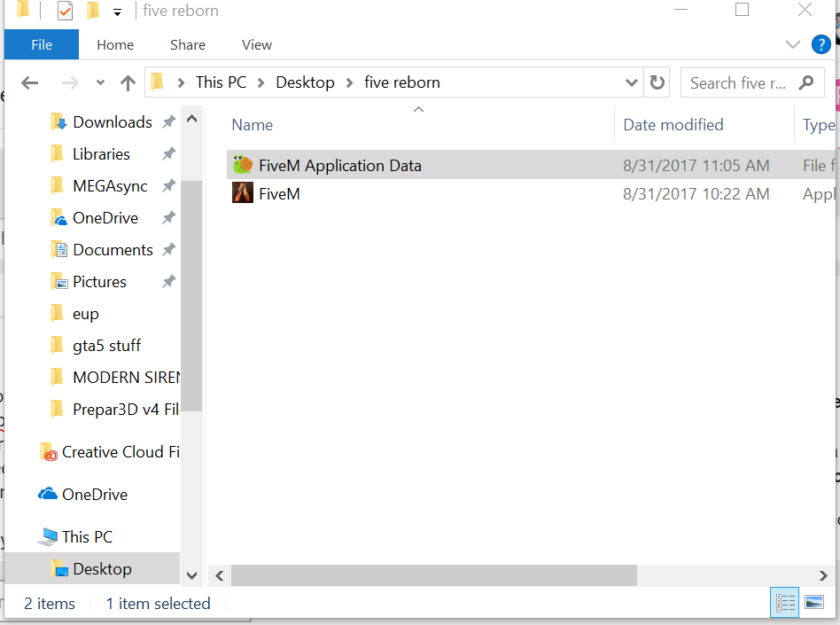
Task: Click the pin icon next to Libraries
Action: click(x=169, y=154)
